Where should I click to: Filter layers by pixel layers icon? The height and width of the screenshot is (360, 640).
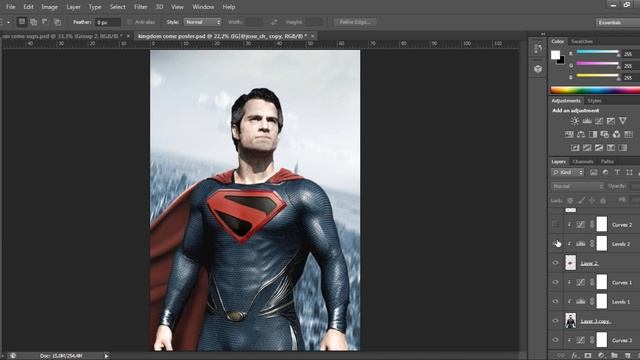click(593, 173)
